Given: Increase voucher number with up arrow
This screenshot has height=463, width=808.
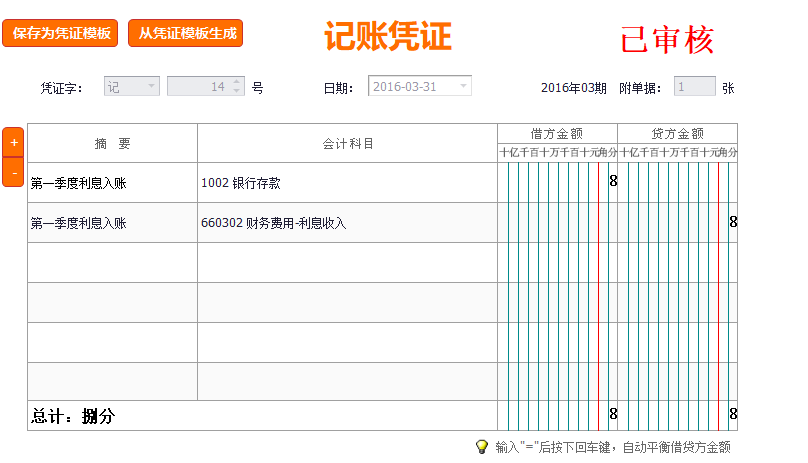Looking at the screenshot, I should tap(236, 82).
